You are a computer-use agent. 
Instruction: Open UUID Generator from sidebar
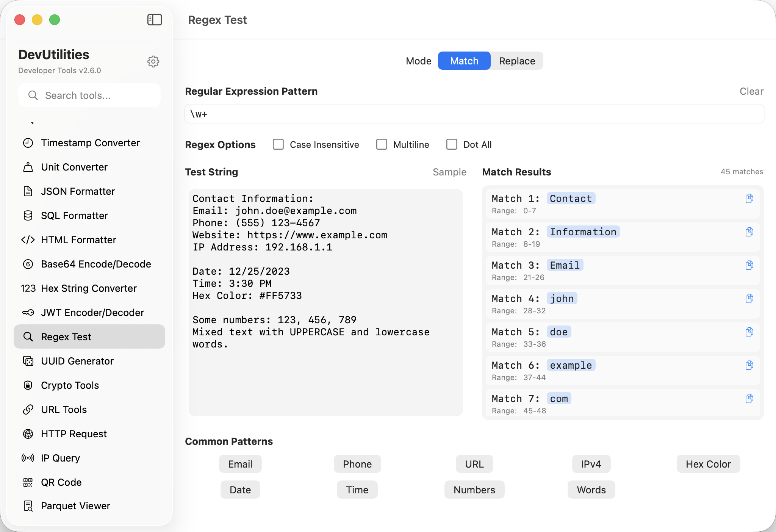pos(77,361)
